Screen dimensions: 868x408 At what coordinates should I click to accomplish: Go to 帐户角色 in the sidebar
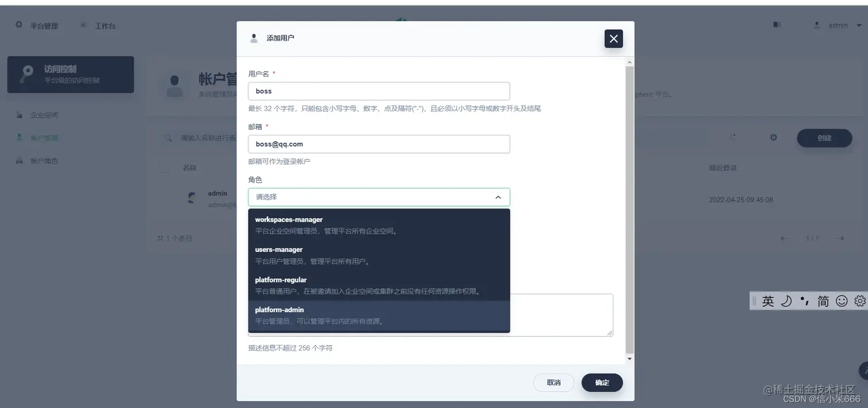[44, 161]
